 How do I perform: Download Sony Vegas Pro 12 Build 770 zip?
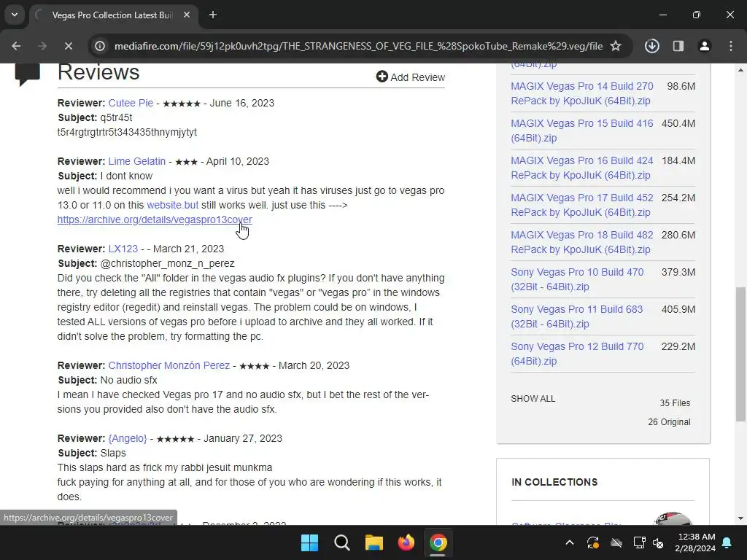coord(577,354)
